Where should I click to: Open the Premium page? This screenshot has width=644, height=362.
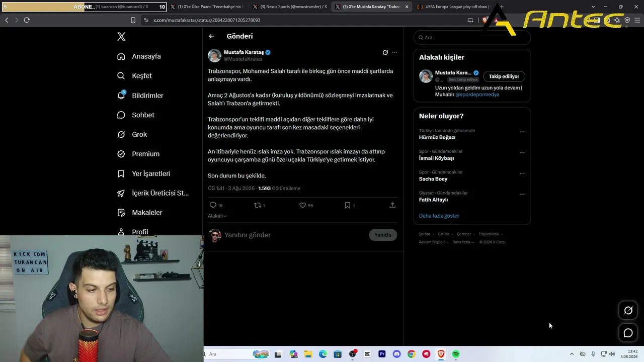(x=138, y=154)
